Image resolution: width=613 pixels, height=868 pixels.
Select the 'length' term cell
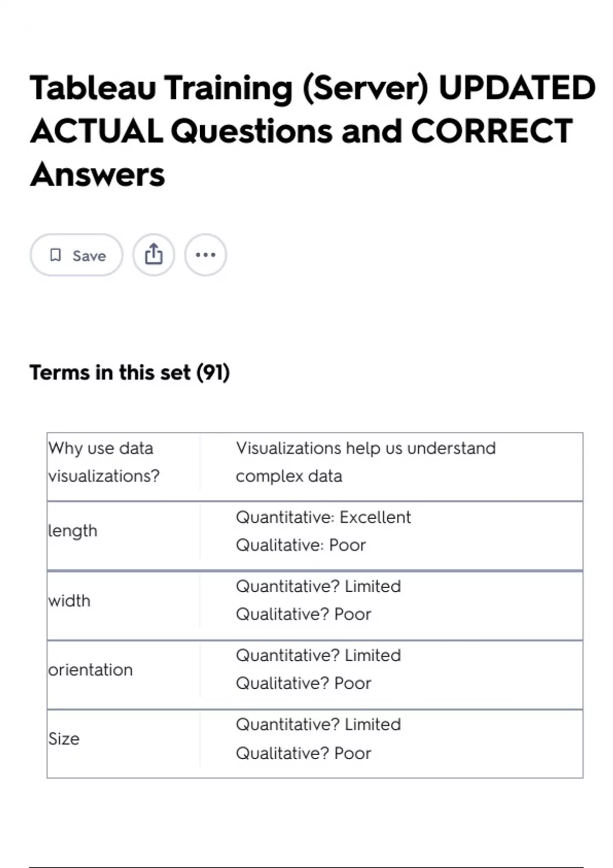tap(73, 531)
